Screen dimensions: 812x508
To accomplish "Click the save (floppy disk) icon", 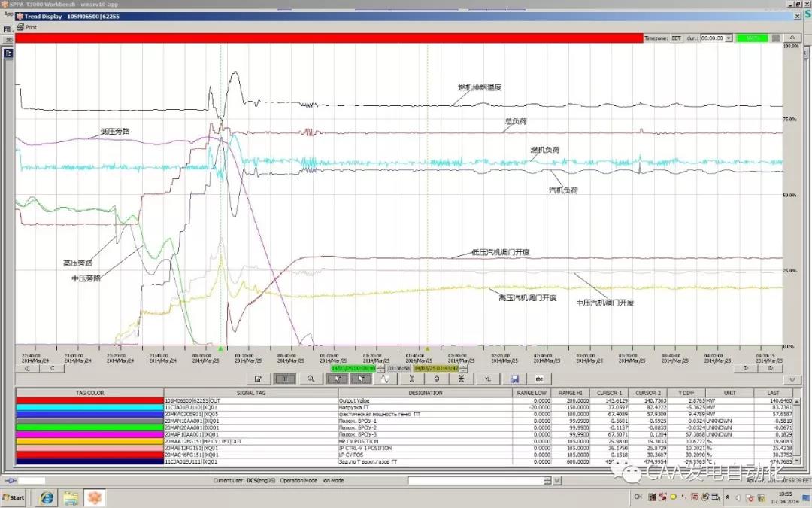I will pos(515,379).
